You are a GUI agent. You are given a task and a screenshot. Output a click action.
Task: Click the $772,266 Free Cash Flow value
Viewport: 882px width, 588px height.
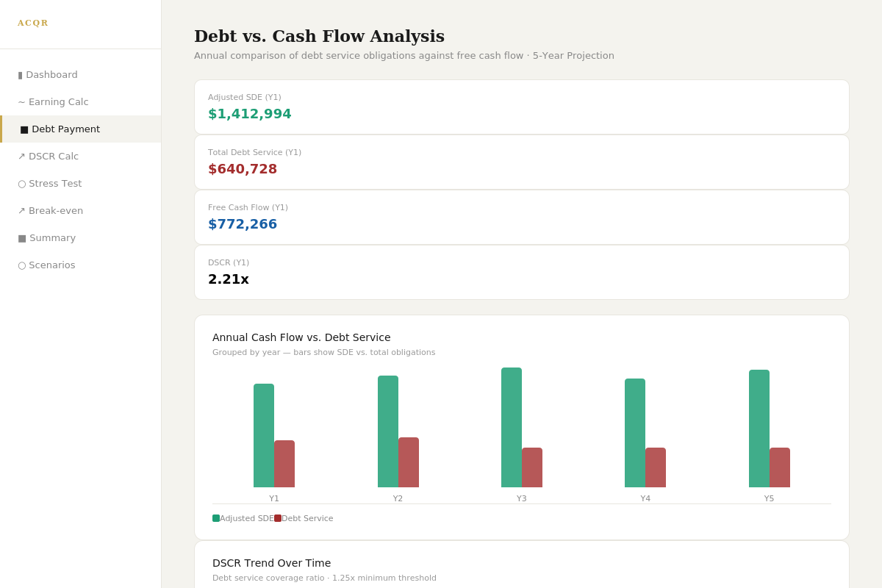pyautogui.click(x=243, y=224)
